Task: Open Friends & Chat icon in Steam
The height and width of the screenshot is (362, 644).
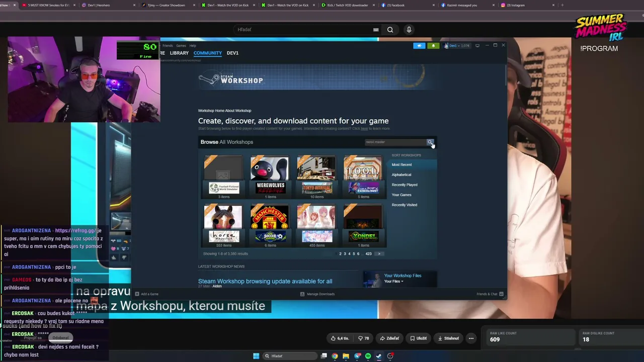Action: coord(501,294)
